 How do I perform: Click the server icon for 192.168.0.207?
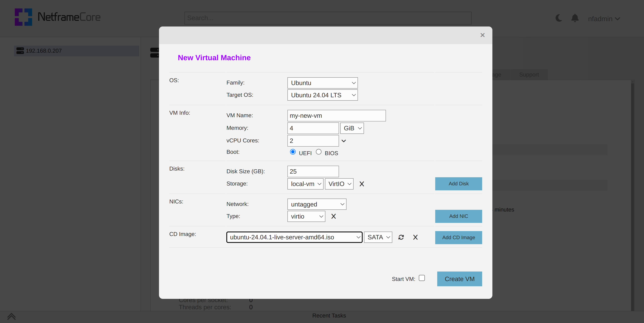coord(20,51)
